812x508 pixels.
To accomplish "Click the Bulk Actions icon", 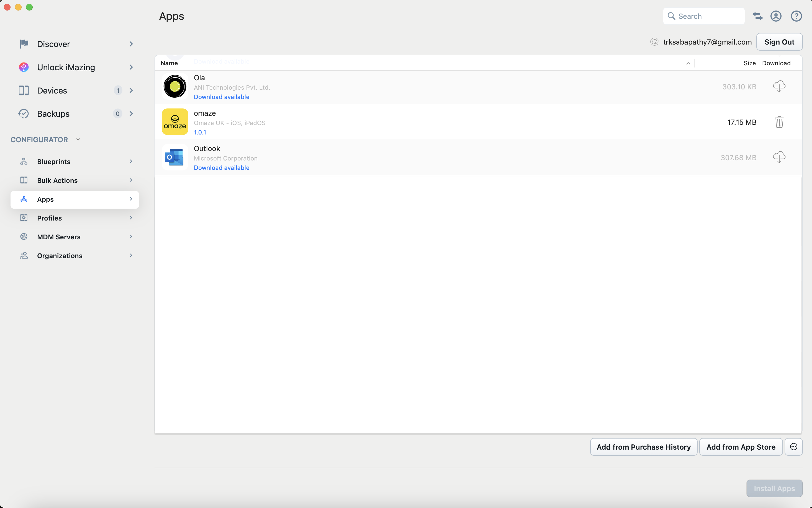I will click(24, 180).
